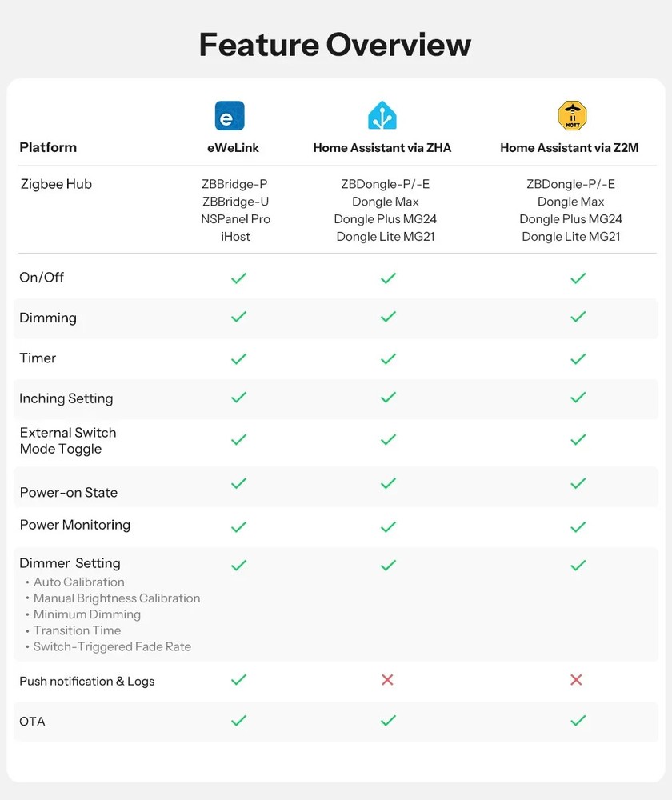Click the eWeLink app logo icon
672x800 pixels.
coord(230,116)
